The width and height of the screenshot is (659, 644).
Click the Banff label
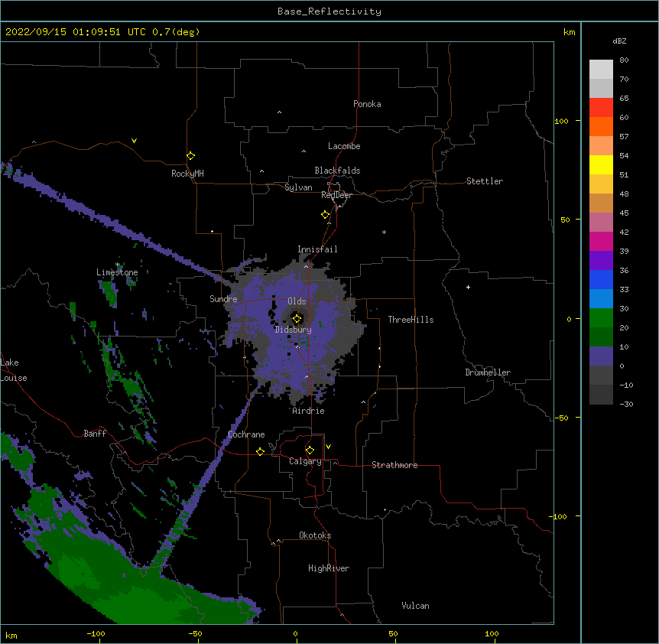tap(95, 434)
